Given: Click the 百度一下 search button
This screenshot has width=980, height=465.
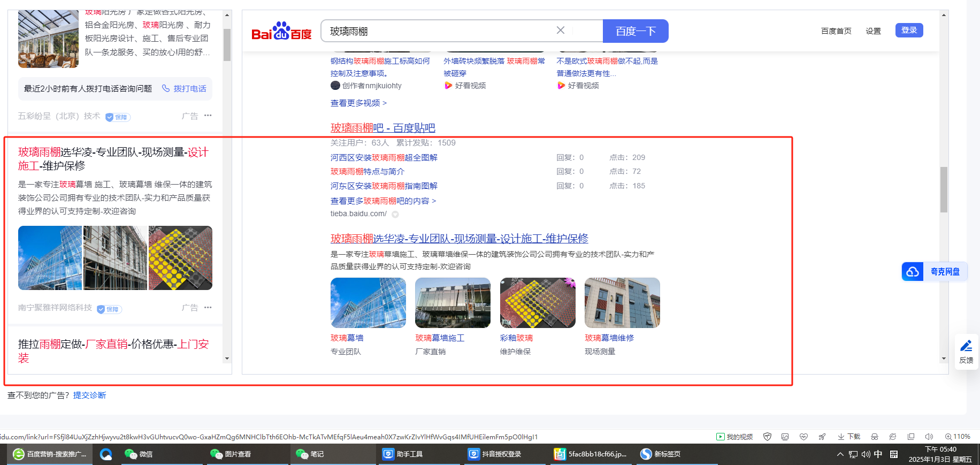Looking at the screenshot, I should click(636, 31).
